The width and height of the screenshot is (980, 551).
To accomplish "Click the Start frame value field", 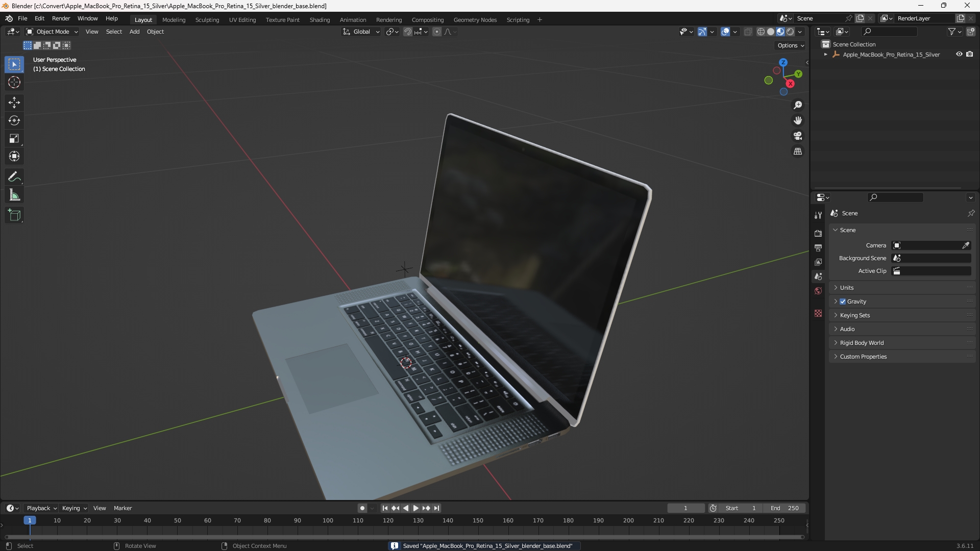I will pos(741,508).
